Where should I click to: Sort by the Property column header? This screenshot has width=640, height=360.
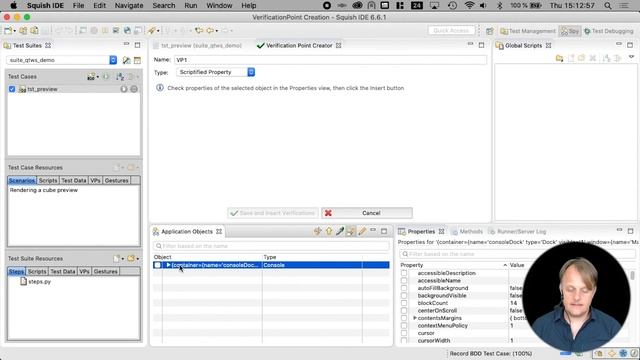click(x=453, y=265)
